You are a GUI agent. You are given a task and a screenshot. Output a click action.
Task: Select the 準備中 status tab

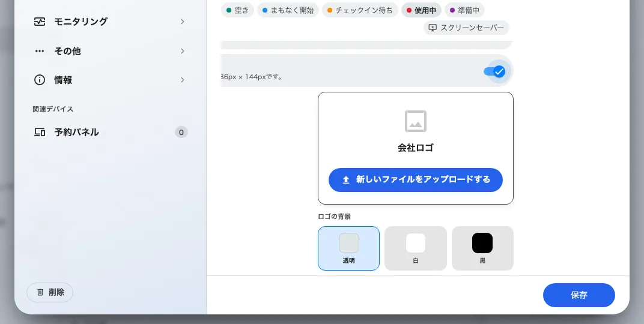[x=464, y=10]
